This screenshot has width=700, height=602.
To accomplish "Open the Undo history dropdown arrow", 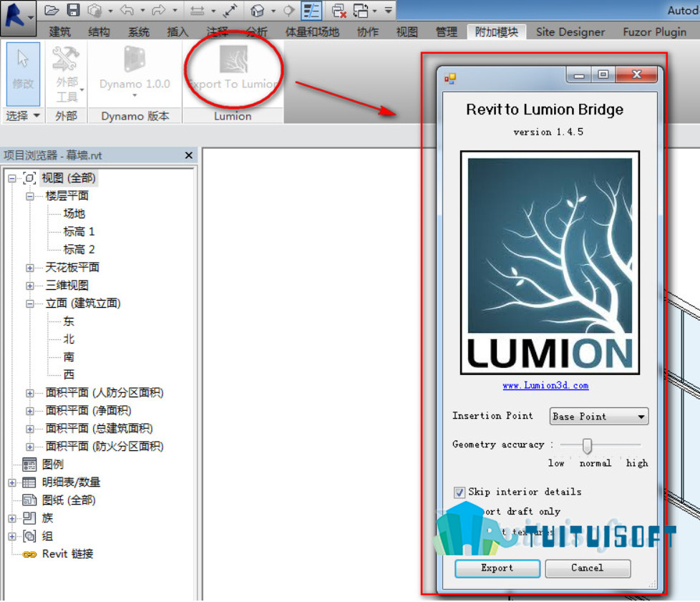I will coord(142,10).
